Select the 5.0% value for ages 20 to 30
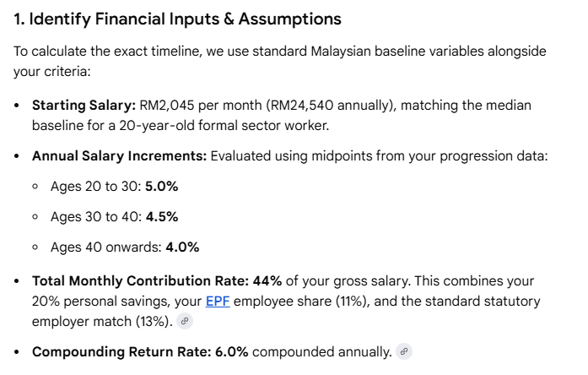This screenshot has width=588, height=375. click(x=162, y=186)
